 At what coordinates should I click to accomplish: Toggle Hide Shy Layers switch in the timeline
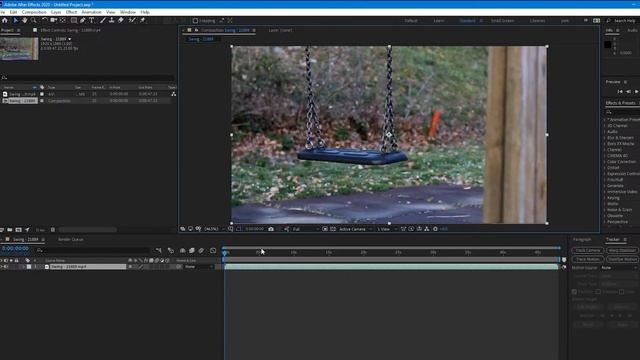[x=182, y=251]
